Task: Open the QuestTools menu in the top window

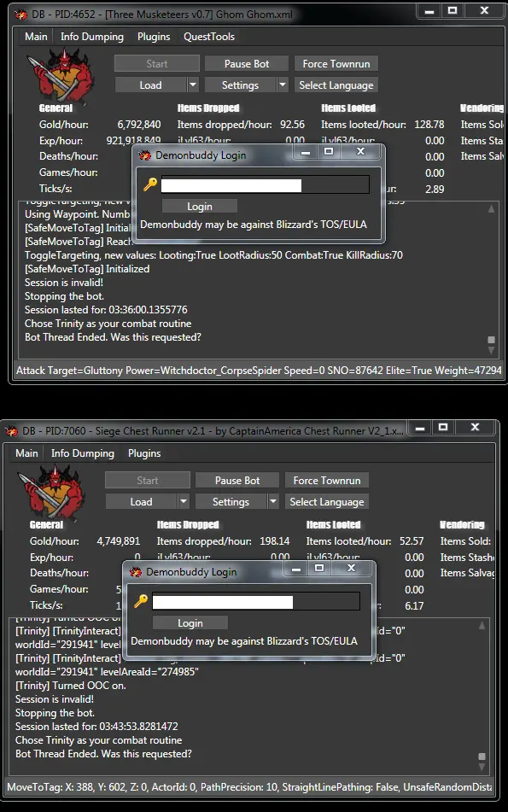Action: click(209, 36)
